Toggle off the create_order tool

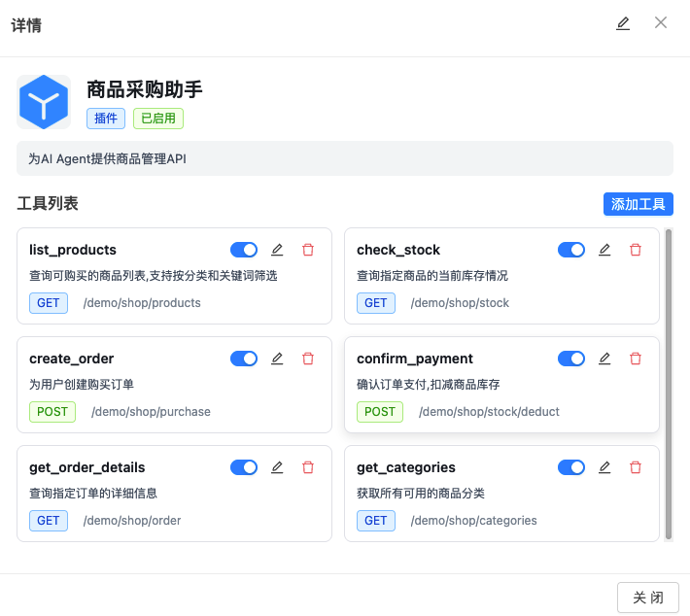(x=244, y=359)
